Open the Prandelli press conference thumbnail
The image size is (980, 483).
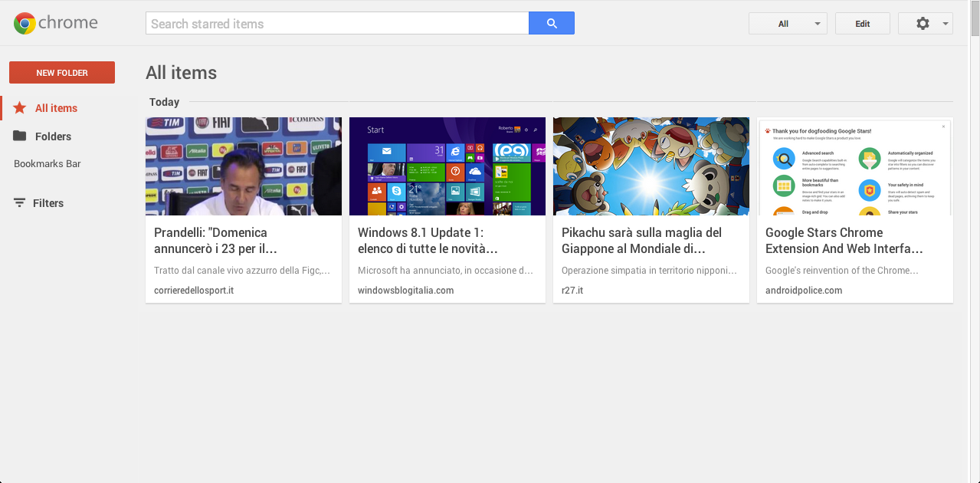pos(244,166)
